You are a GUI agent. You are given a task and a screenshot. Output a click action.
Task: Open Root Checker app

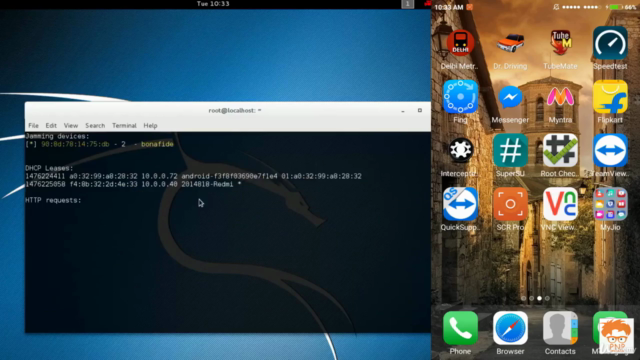pyautogui.click(x=560, y=150)
